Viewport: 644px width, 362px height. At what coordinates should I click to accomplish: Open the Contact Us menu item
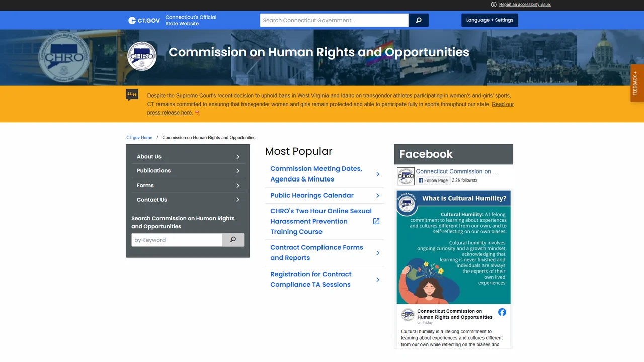[x=188, y=200]
